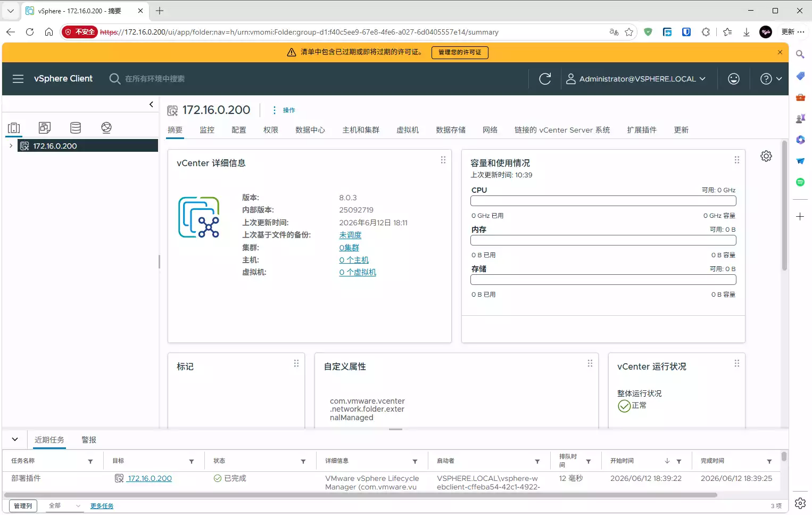Click the 0 个虚拟机 link
Screen dimensions: 812x515
point(358,272)
